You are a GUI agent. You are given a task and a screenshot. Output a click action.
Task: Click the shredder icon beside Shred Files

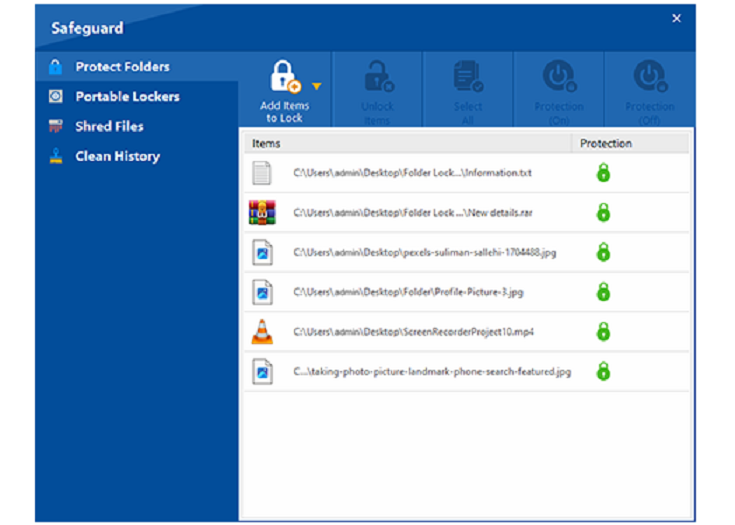pyautogui.click(x=55, y=126)
